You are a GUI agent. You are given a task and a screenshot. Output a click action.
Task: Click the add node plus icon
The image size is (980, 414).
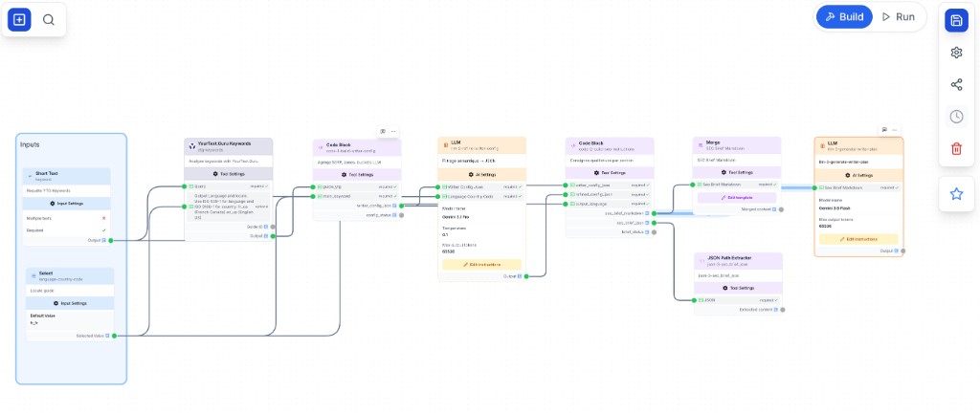19,19
